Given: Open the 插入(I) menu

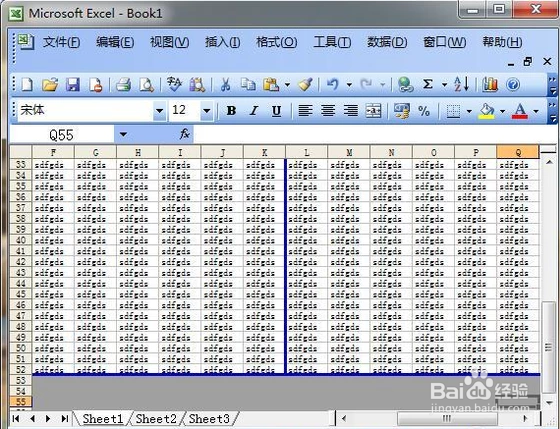Looking at the screenshot, I should pyautogui.click(x=222, y=42).
